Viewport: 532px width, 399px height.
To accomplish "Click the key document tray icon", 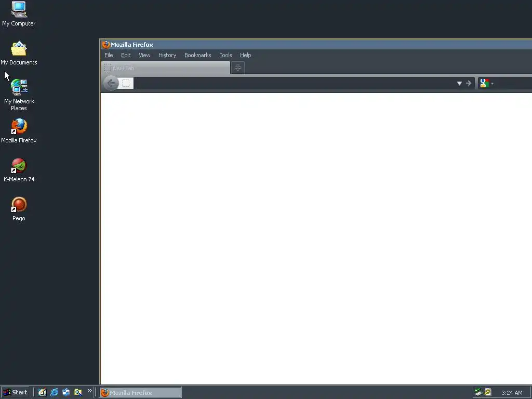I will [x=488, y=392].
